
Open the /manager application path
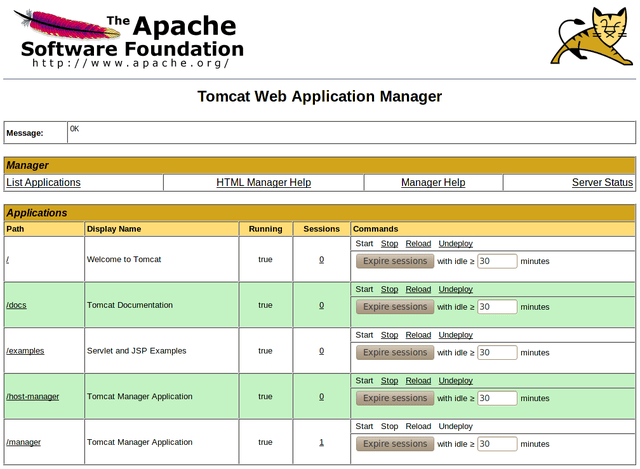(24, 442)
